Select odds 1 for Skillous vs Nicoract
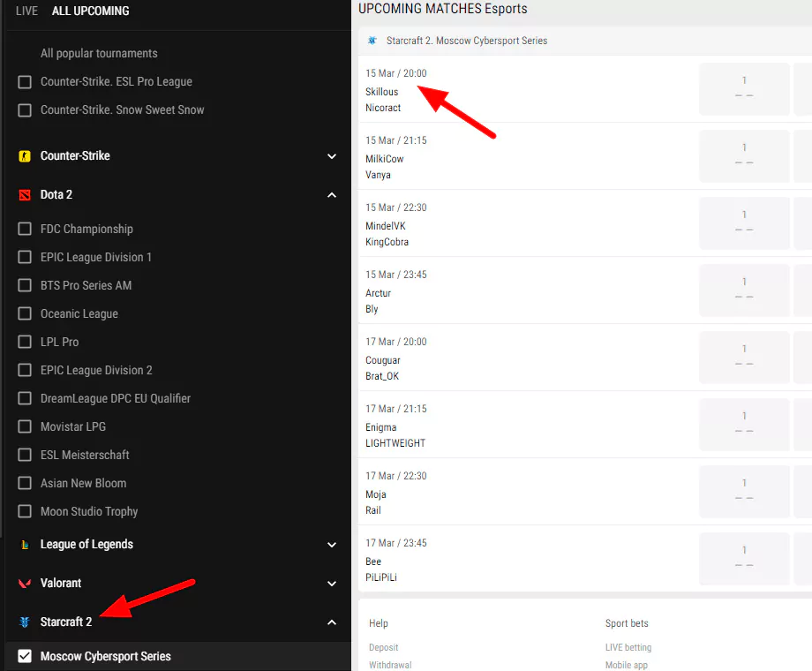812x671 pixels. [x=744, y=88]
